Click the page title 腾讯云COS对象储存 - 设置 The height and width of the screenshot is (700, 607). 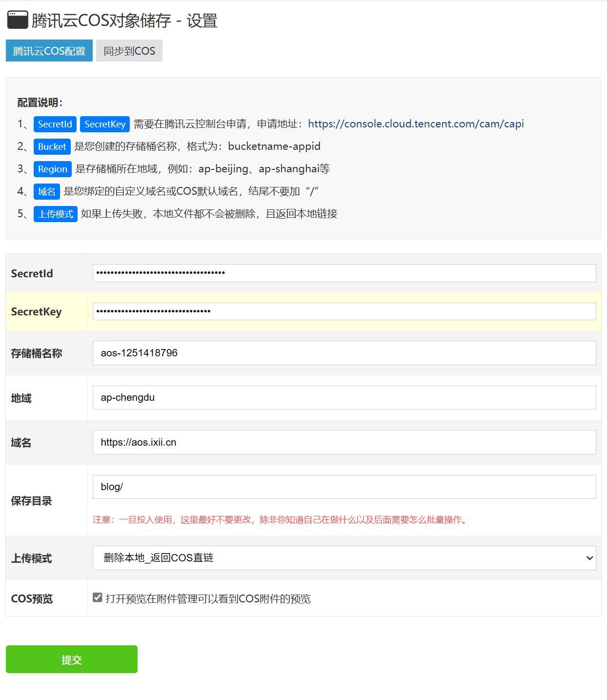124,21
